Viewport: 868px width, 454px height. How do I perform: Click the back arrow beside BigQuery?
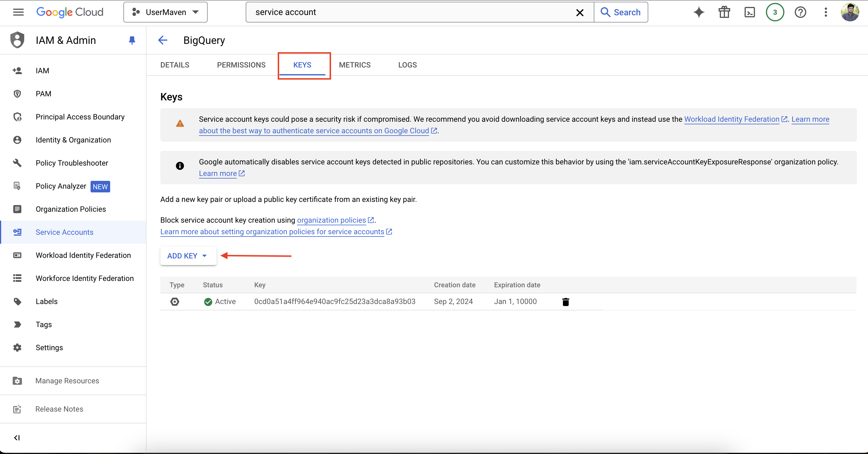point(163,40)
